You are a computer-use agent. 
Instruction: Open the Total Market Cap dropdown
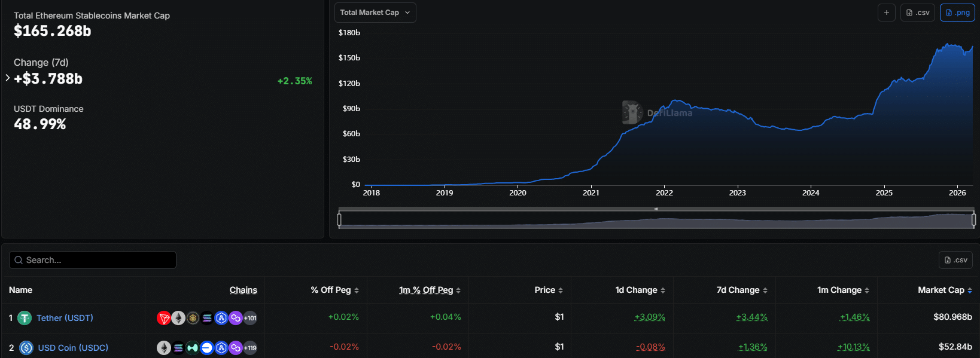coord(375,13)
